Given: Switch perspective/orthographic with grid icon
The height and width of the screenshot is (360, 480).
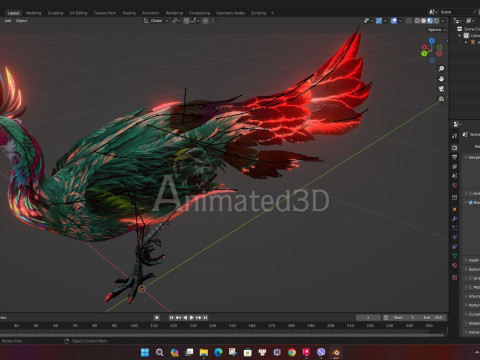Looking at the screenshot, I should tap(441, 99).
